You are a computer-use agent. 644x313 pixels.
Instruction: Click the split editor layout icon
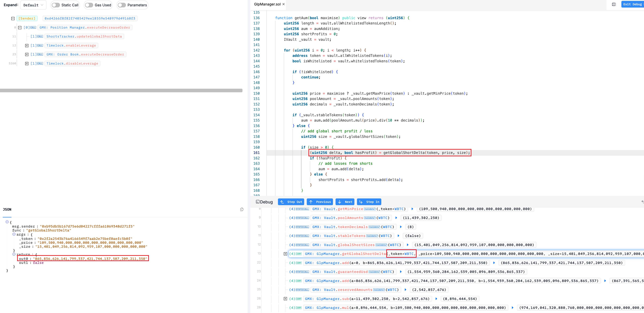(x=614, y=4)
